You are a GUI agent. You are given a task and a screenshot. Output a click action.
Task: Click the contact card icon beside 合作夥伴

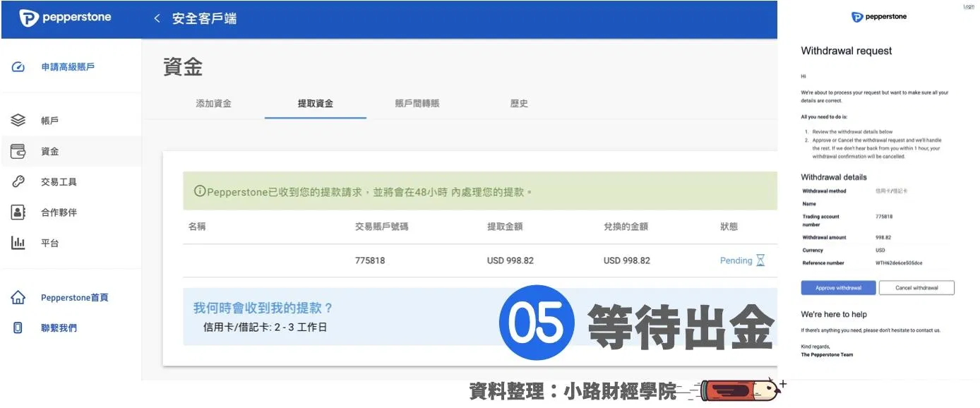pyautogui.click(x=18, y=212)
